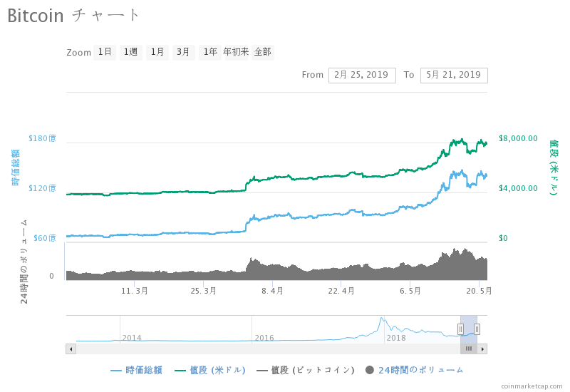
Task: Click the Bitcoin チャート title
Action: 73,16
